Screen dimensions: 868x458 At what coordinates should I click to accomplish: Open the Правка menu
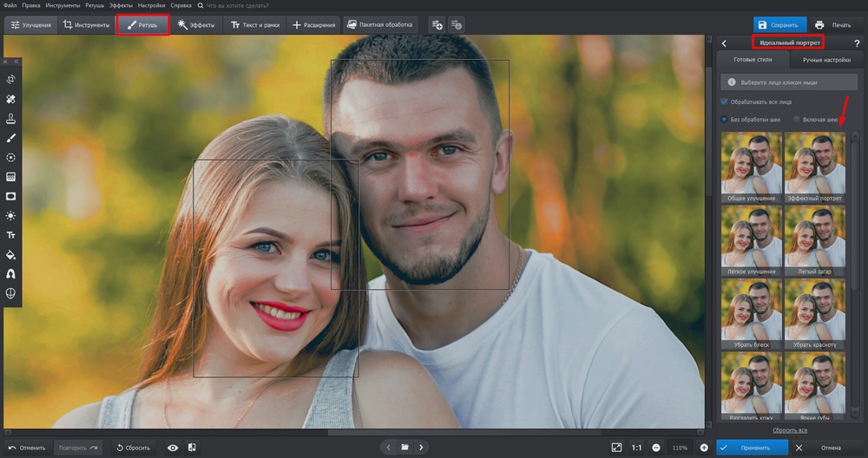(31, 5)
